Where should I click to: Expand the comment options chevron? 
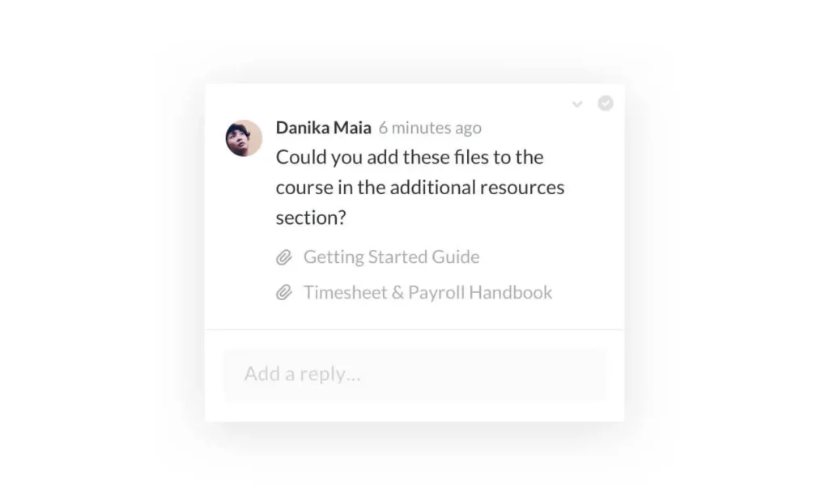577,104
